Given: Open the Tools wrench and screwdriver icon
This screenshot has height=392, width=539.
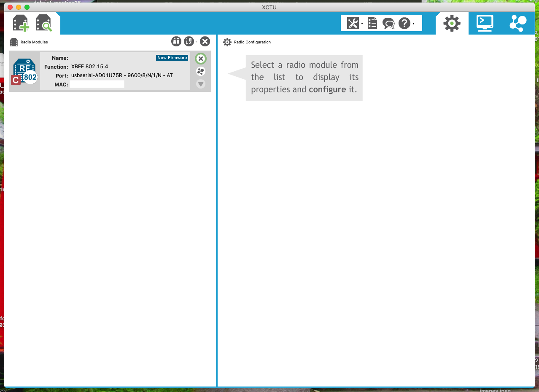Looking at the screenshot, I should point(353,23).
